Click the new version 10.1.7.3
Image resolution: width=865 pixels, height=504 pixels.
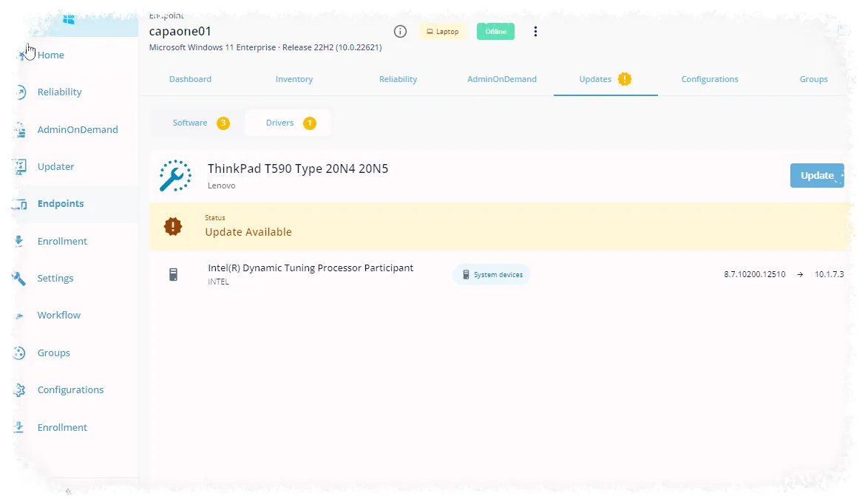pyautogui.click(x=829, y=274)
